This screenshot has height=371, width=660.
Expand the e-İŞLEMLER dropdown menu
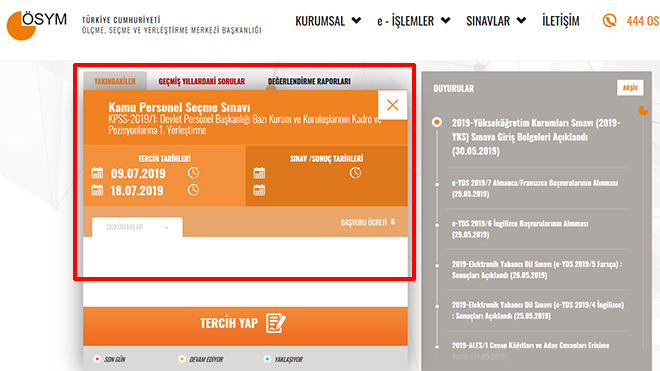(413, 21)
